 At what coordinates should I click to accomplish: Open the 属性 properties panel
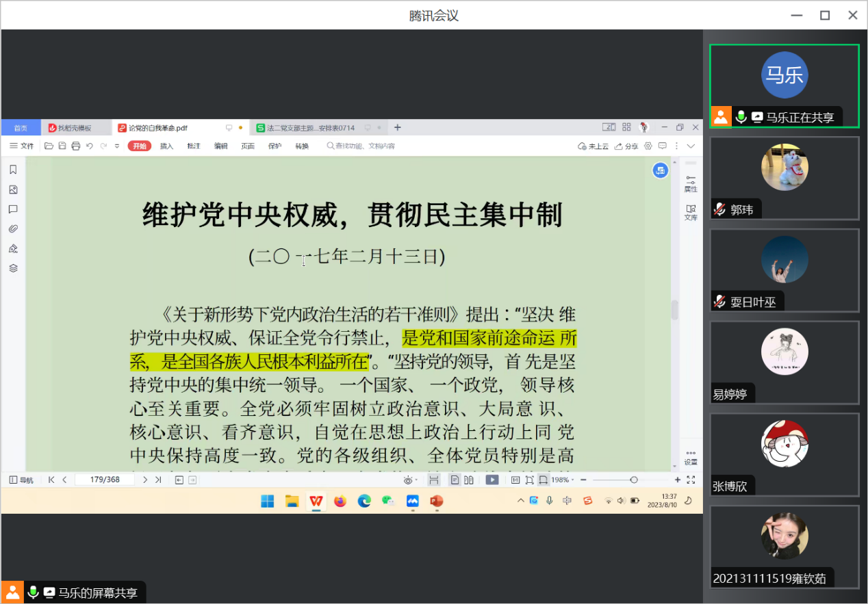click(x=691, y=183)
